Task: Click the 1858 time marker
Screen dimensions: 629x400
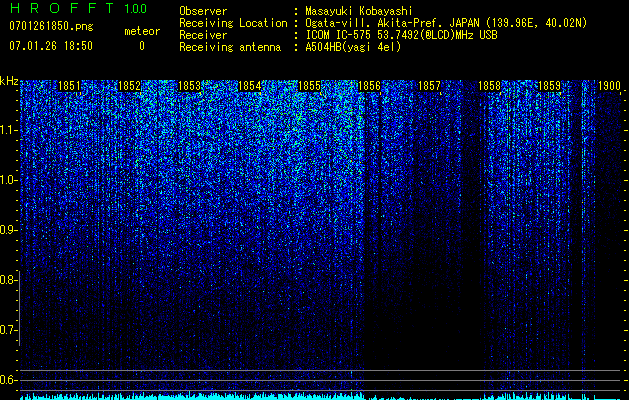Action: [489, 86]
